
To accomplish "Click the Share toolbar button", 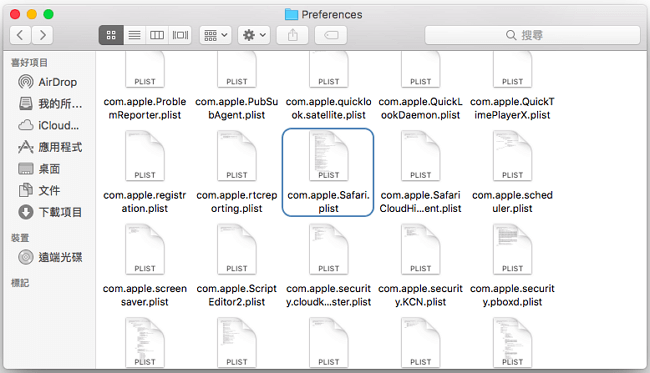I will pos(293,35).
